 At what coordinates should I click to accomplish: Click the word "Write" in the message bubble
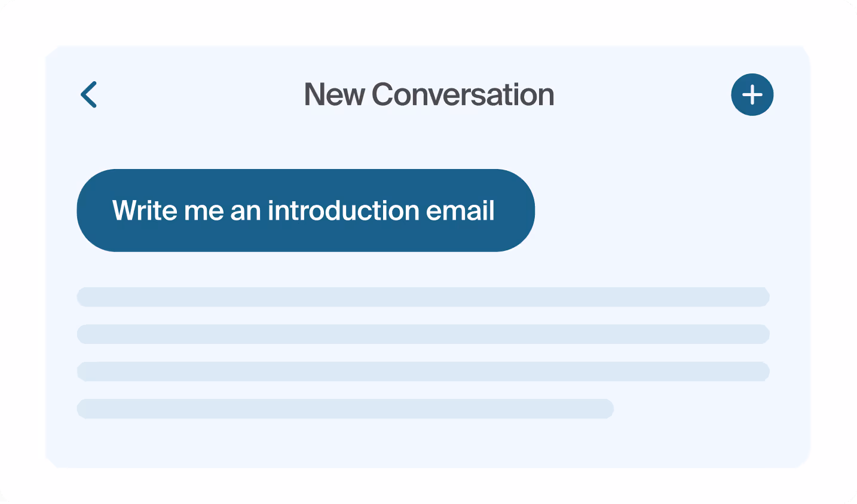(144, 210)
